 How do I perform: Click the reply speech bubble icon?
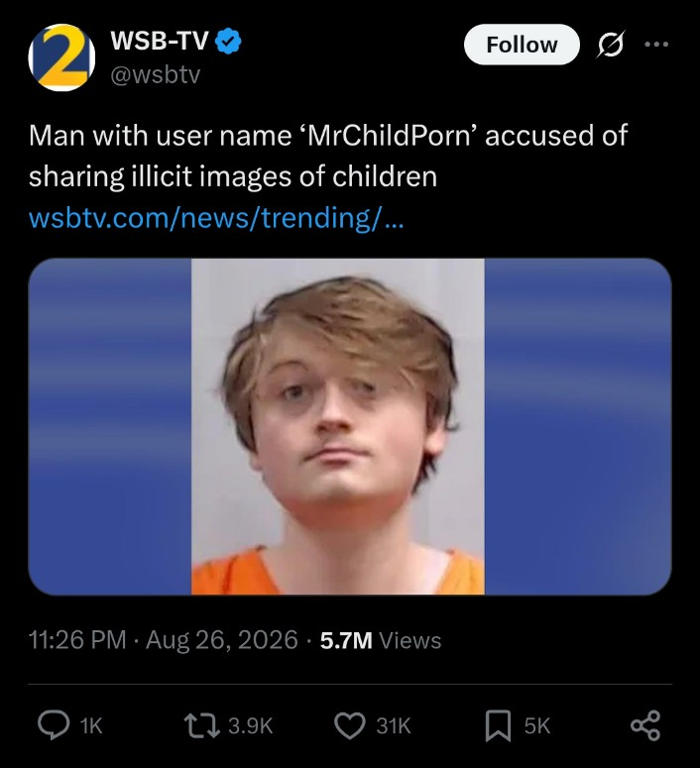[x=54, y=725]
